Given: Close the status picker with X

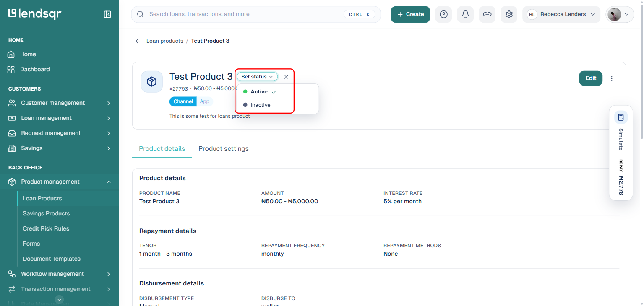Looking at the screenshot, I should (x=286, y=77).
